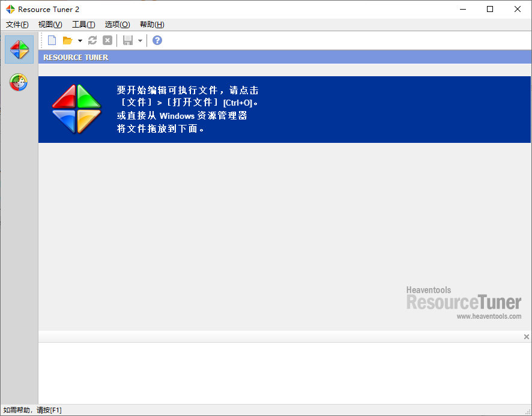
Task: Click the Resource Tuner logo in the blue banner
Action: pos(76,109)
